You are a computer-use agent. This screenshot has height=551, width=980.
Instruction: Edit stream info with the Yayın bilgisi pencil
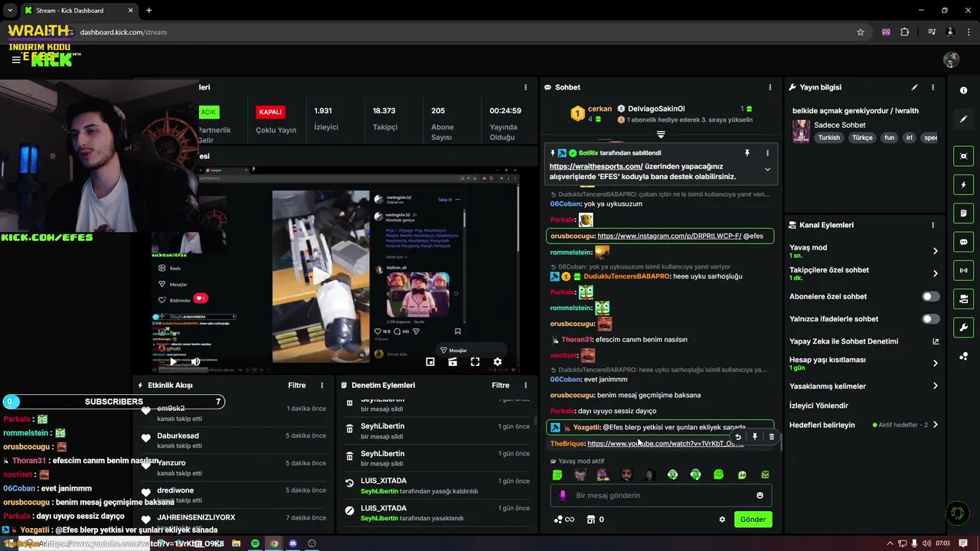(x=914, y=87)
